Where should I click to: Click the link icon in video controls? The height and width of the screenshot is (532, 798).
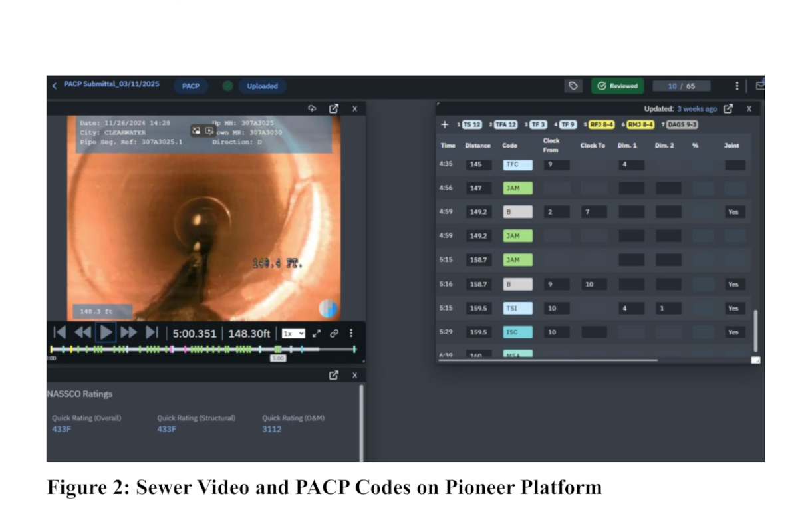point(334,333)
